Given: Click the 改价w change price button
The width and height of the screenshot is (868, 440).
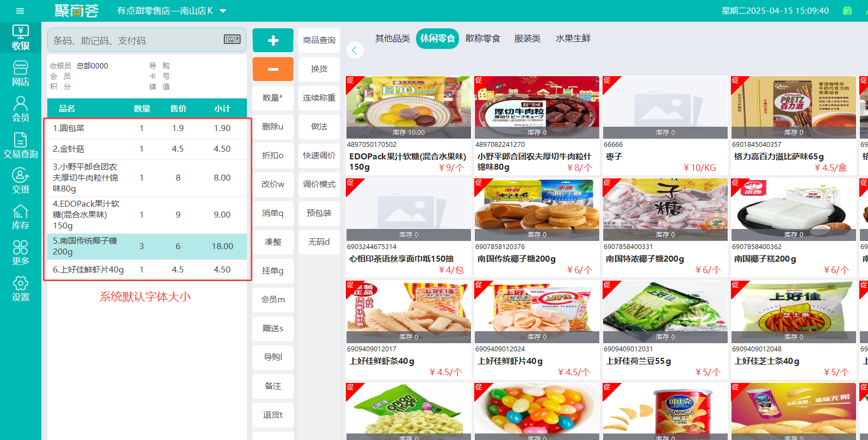Looking at the screenshot, I should pyautogui.click(x=273, y=184).
